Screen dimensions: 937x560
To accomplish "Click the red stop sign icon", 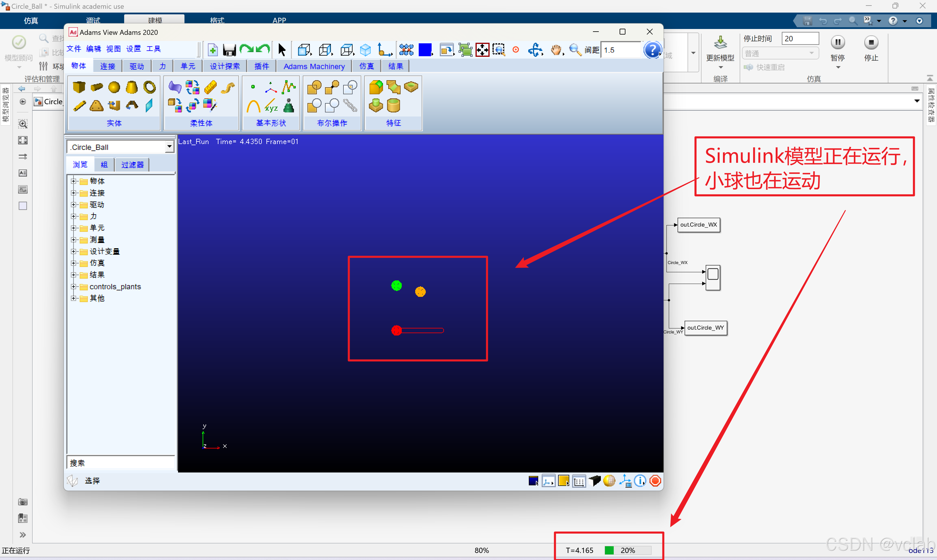I will coord(655,481).
